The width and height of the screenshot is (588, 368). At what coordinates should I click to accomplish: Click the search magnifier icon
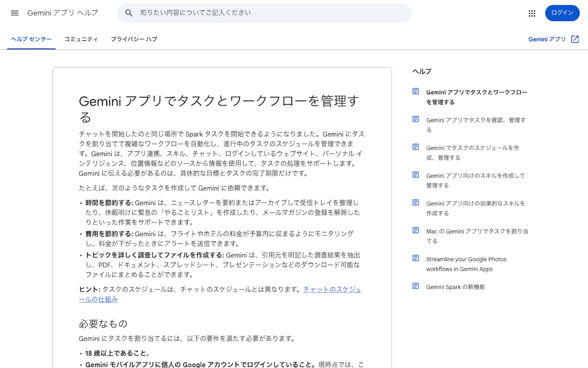tap(129, 13)
